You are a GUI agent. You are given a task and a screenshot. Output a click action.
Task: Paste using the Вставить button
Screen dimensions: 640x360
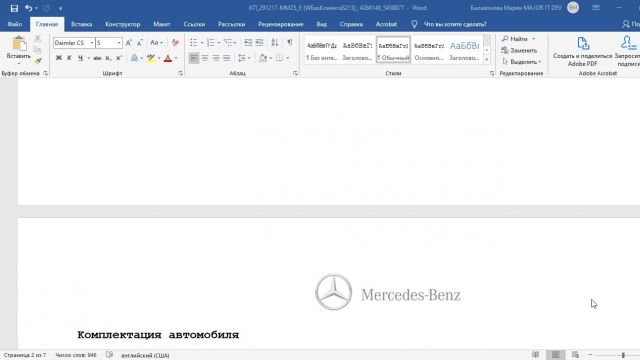18,50
